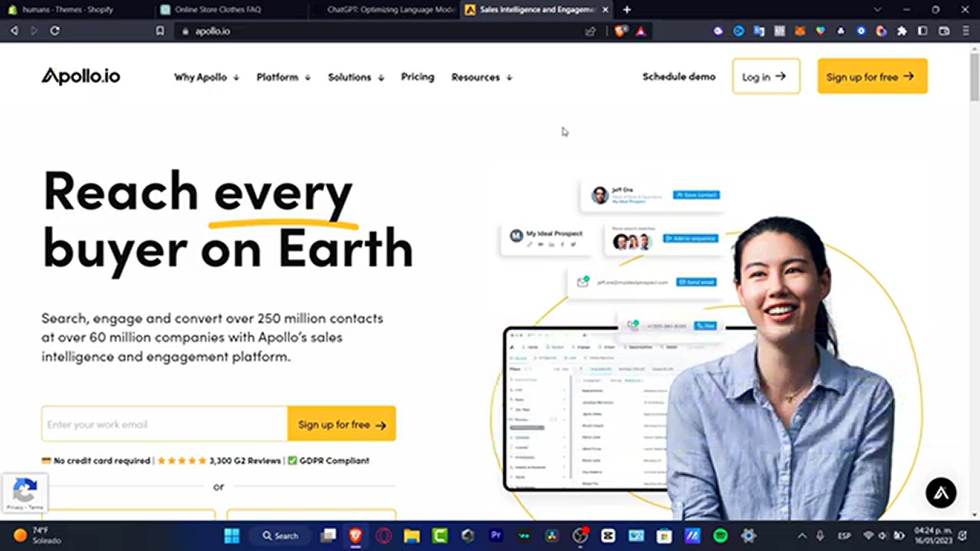Expand Resources dropdown menu
Viewport: 980px width, 551px height.
(x=482, y=77)
